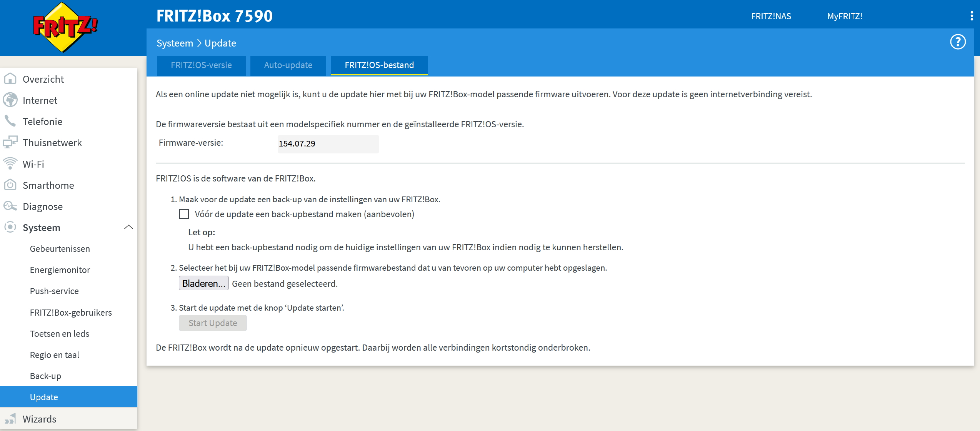
Task: Click the Firmware-versie field
Action: 328,144
